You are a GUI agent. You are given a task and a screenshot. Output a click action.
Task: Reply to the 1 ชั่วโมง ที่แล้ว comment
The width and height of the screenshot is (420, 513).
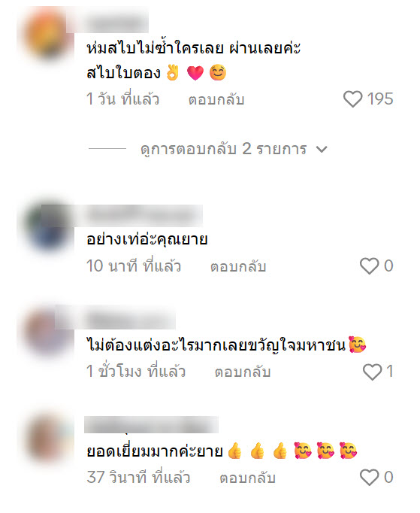pyautogui.click(x=243, y=372)
